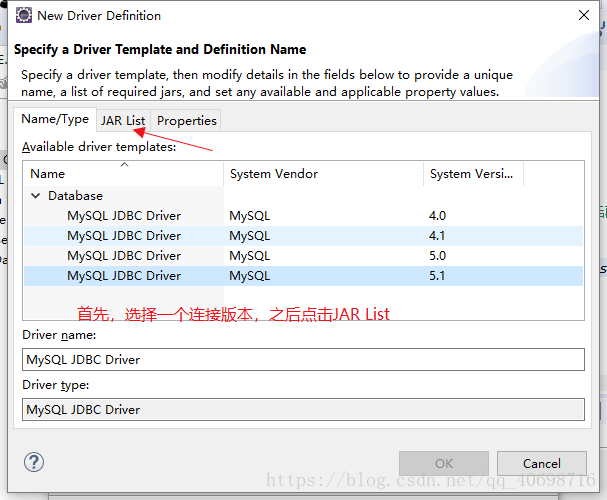The image size is (607, 500).
Task: Close the New Driver Definition dialog
Action: pos(584,15)
